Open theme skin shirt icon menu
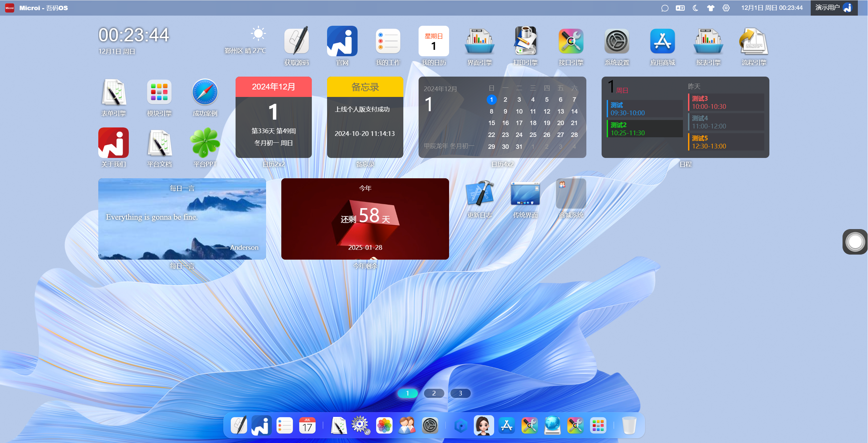Viewport: 868px width, 443px height. [x=711, y=8]
